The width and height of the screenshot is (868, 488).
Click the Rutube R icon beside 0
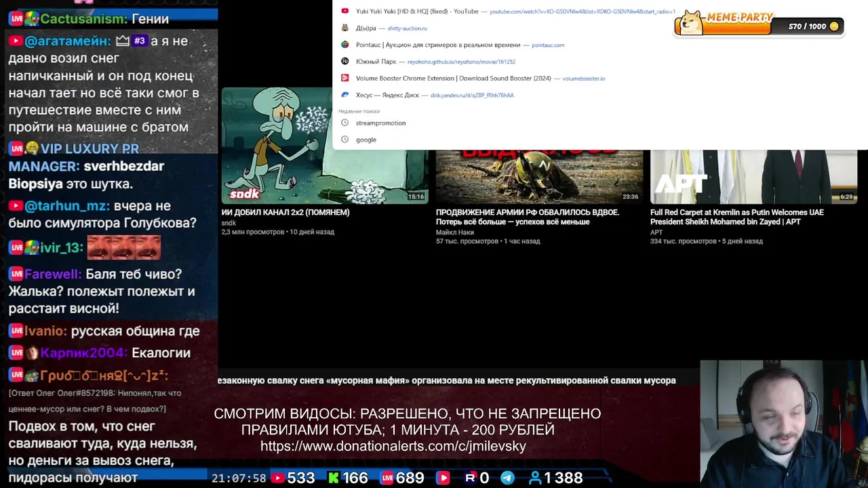pyautogui.click(x=470, y=478)
